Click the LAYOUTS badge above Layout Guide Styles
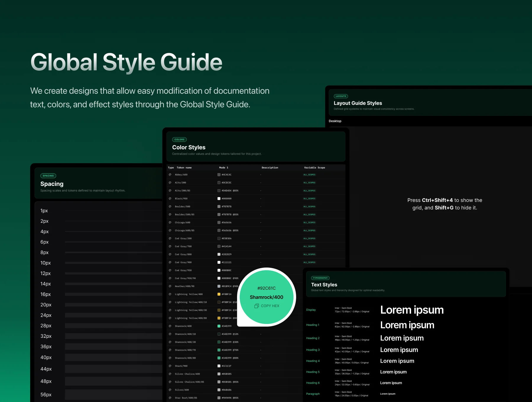Screen dimensions: 532x402 pyautogui.click(x=341, y=96)
